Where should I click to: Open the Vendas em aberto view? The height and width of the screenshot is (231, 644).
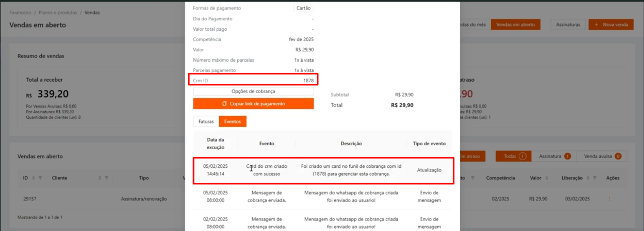pos(515,25)
